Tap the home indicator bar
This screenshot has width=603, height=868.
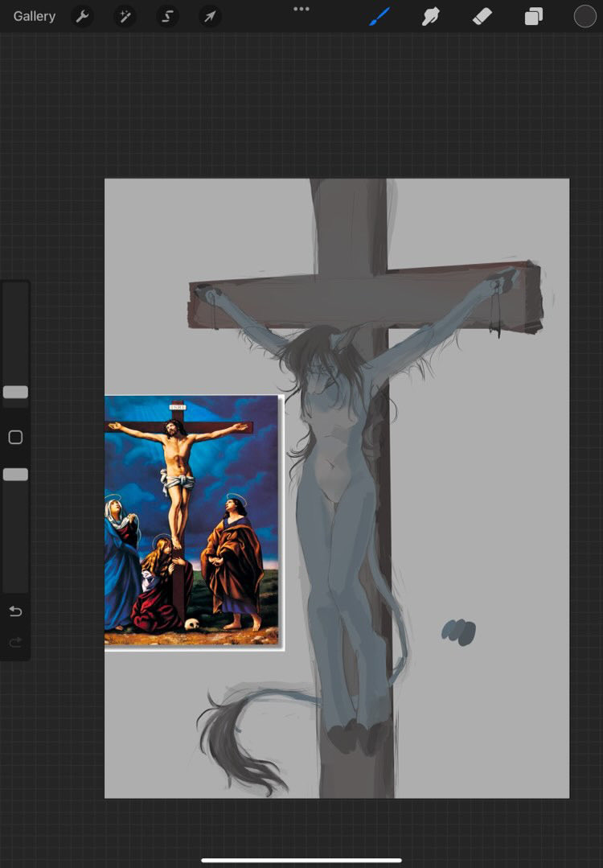point(301,860)
